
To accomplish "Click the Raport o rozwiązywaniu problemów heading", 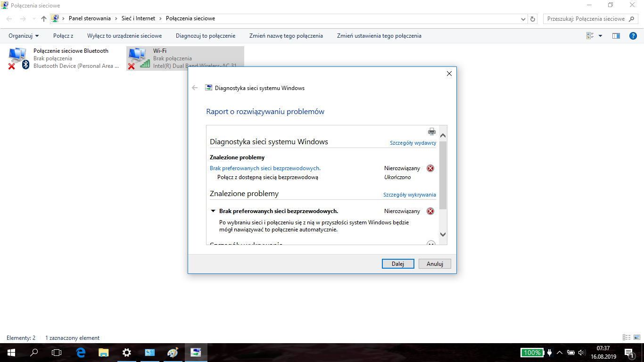I will [x=265, y=112].
